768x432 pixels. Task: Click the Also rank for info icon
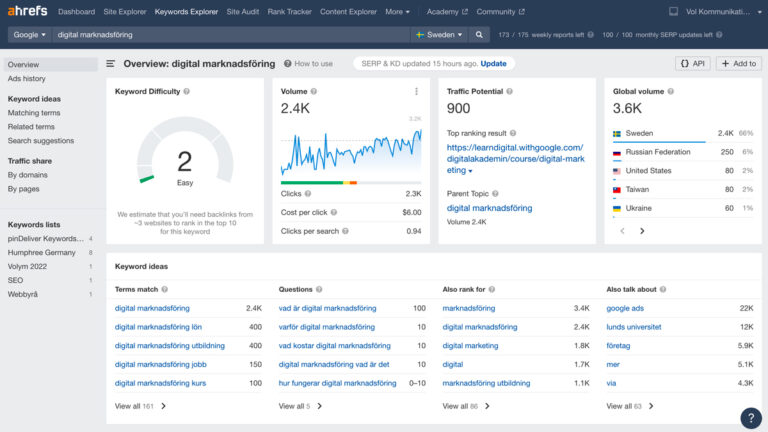coord(492,289)
